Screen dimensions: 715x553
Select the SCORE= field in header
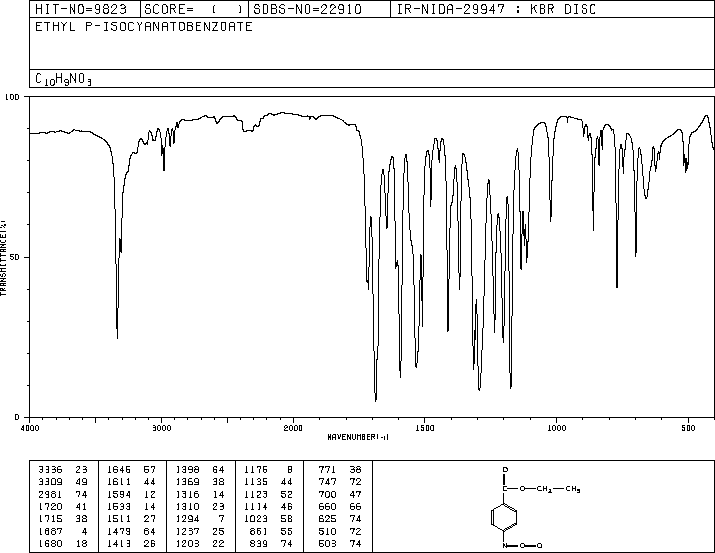coord(195,9)
